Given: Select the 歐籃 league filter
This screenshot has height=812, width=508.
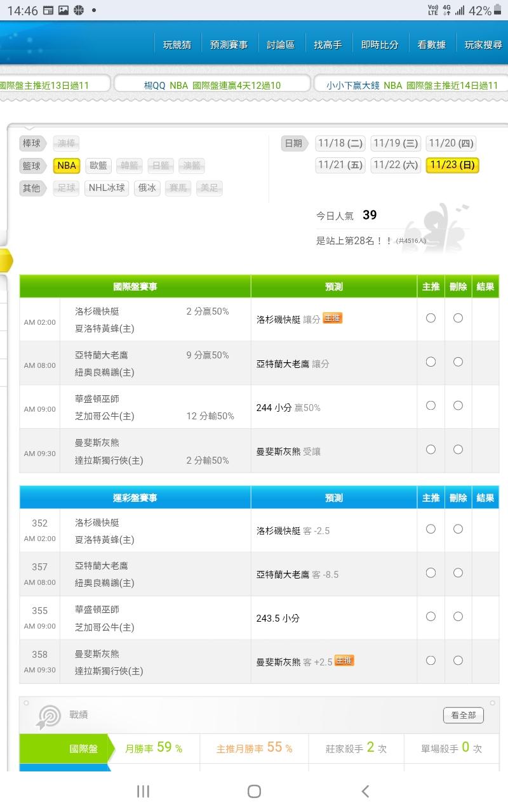Looking at the screenshot, I should point(98,166).
